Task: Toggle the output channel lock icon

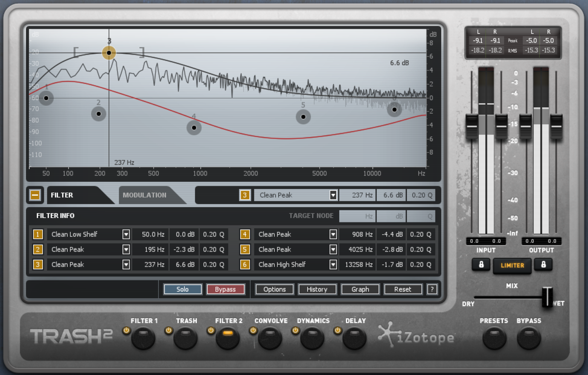Action: pos(543,265)
